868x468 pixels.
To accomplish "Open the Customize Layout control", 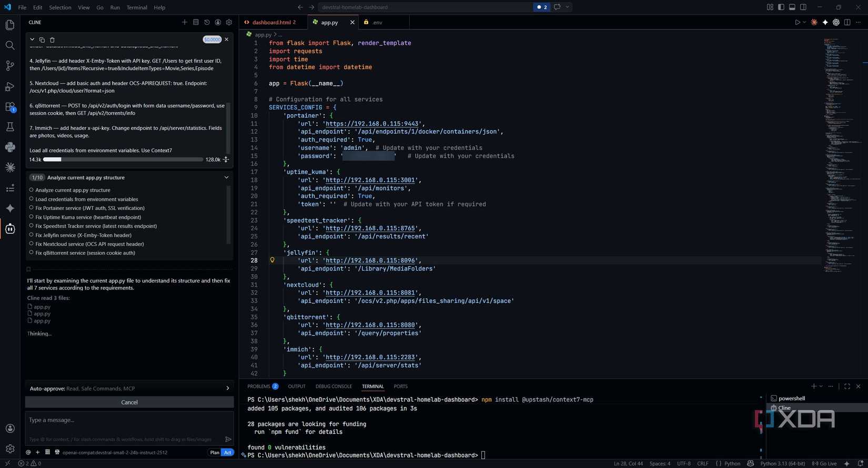I will [x=770, y=7].
